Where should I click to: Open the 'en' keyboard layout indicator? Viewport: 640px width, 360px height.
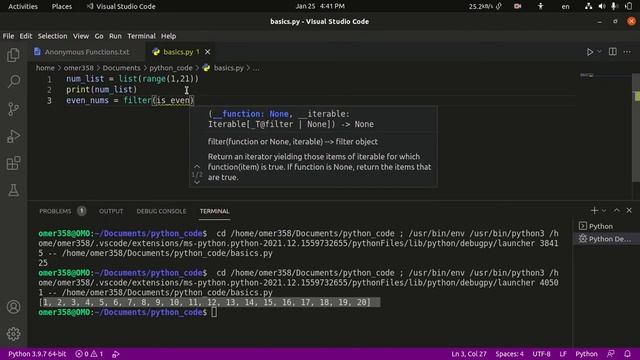(565, 6)
